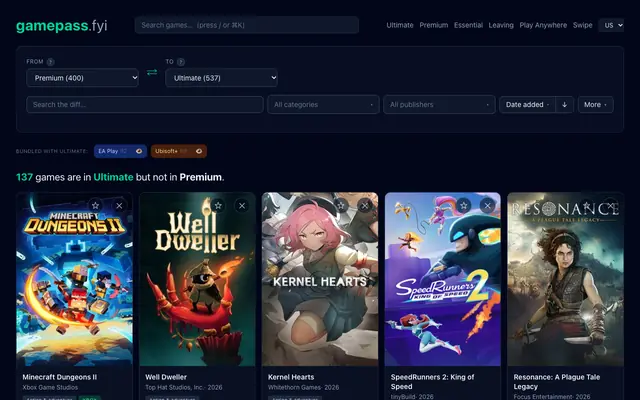This screenshot has width=640, height=400.
Task: Change the US region selector
Action: 611,25
